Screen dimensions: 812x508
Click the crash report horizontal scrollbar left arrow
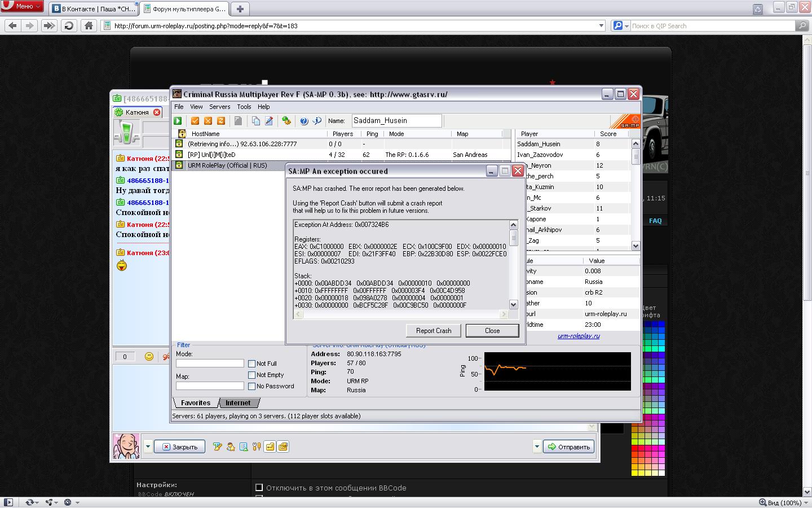pyautogui.click(x=299, y=314)
